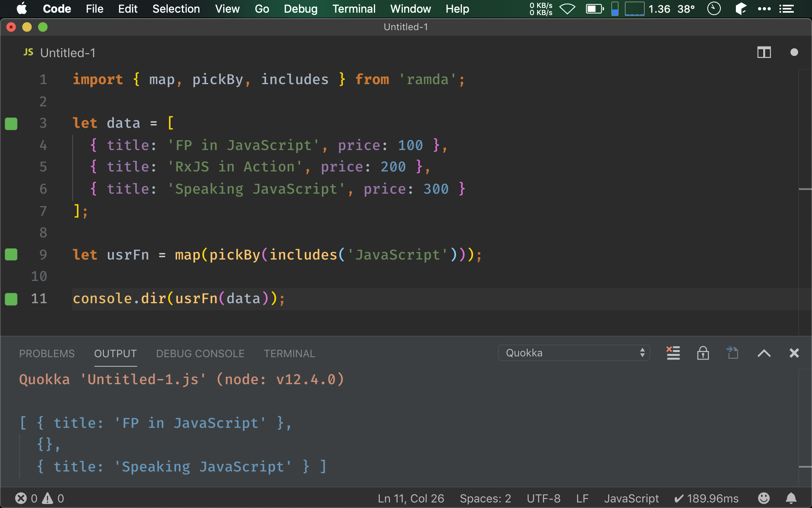Open the Quokka output channel dropdown

(574, 353)
